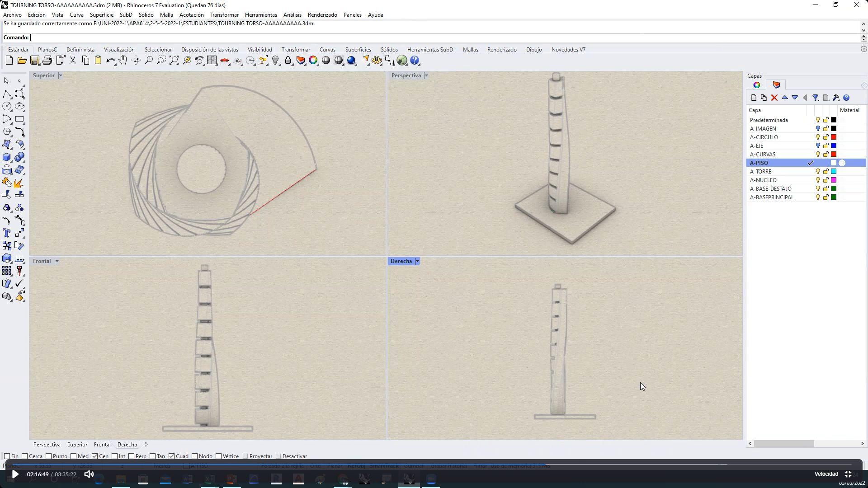The image size is (868, 488).
Task: Open the Perspectiva viewport dropdown arrow
Action: coord(426,75)
